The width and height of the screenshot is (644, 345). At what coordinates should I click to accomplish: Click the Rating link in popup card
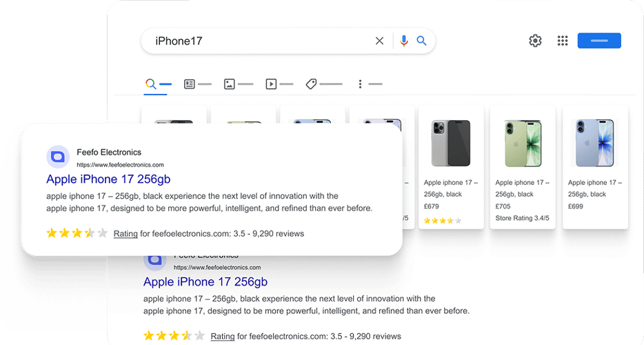pos(125,233)
